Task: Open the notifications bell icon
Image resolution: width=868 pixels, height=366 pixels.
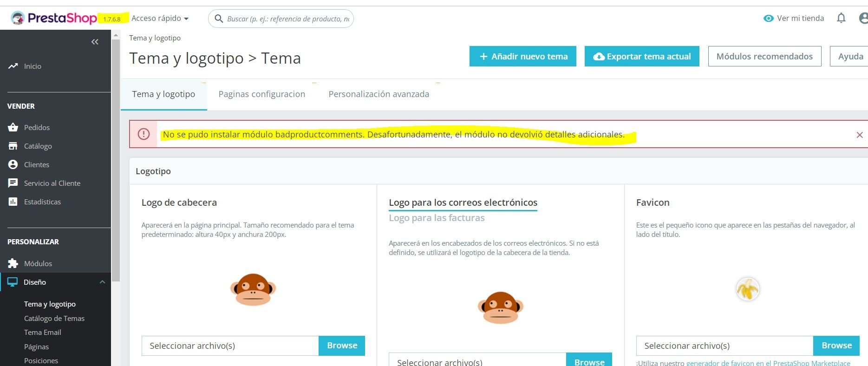Action: [841, 18]
